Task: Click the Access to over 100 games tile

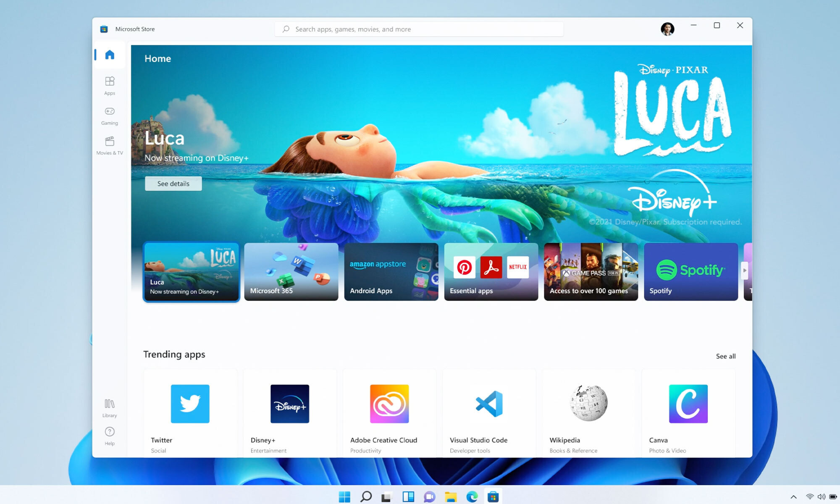Action: click(591, 271)
